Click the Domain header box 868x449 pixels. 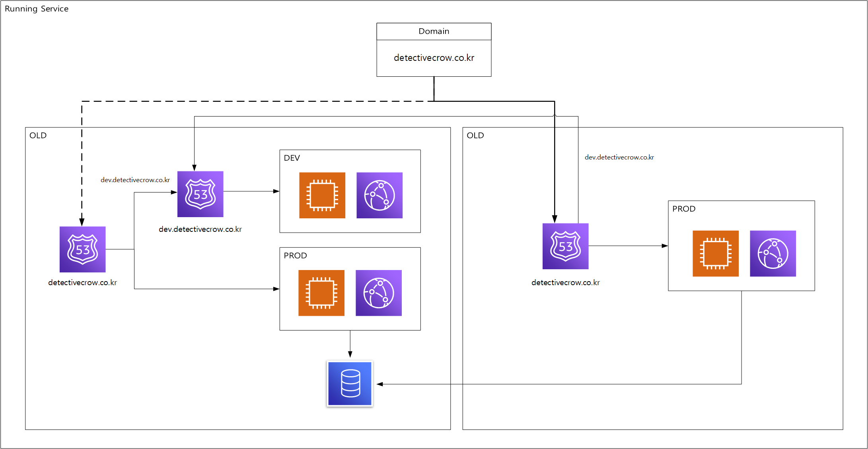click(x=434, y=31)
